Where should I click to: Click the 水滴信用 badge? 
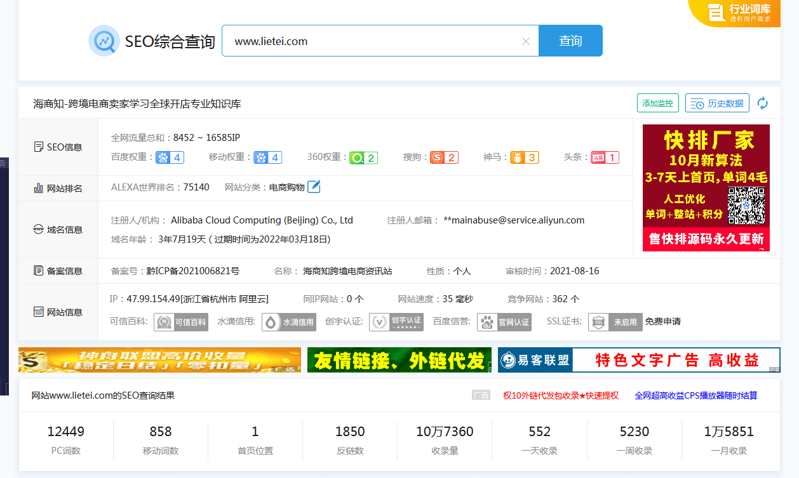pos(288,322)
